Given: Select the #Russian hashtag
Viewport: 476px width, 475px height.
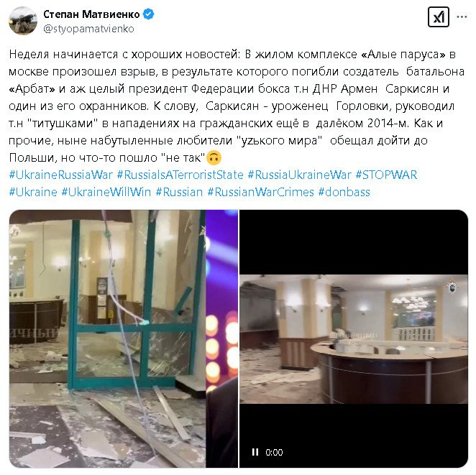Looking at the screenshot, I should (x=179, y=193).
